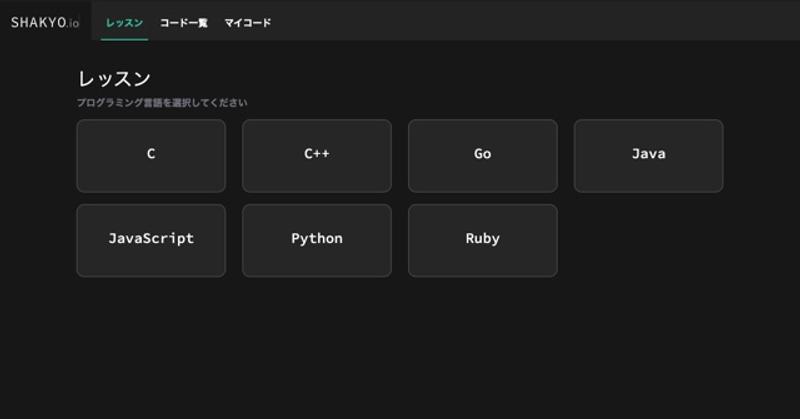Click the "C++" text label

click(x=317, y=154)
